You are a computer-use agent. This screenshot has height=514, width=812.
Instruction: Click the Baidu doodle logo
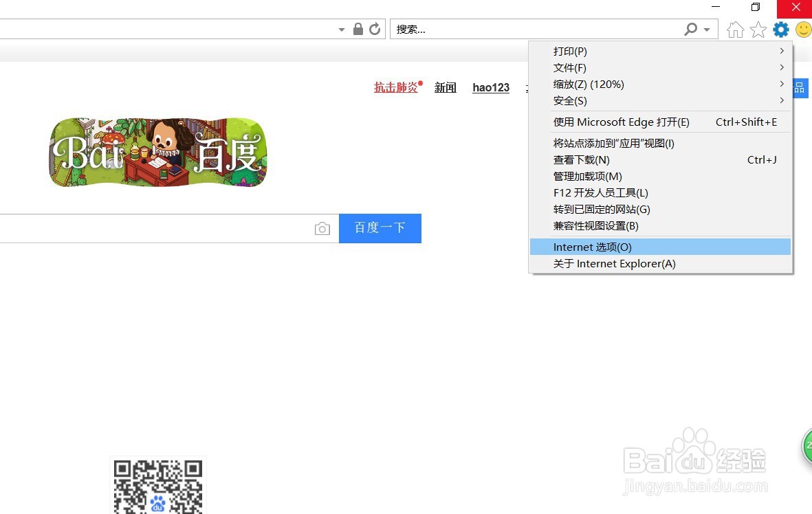click(158, 152)
